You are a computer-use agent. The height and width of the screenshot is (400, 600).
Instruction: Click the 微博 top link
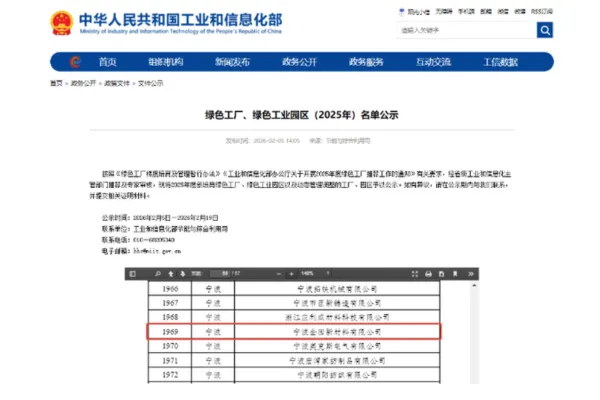point(520,11)
